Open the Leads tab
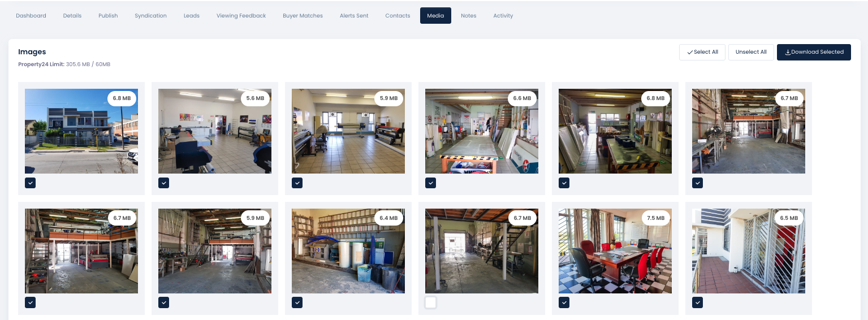868x320 pixels. [192, 16]
